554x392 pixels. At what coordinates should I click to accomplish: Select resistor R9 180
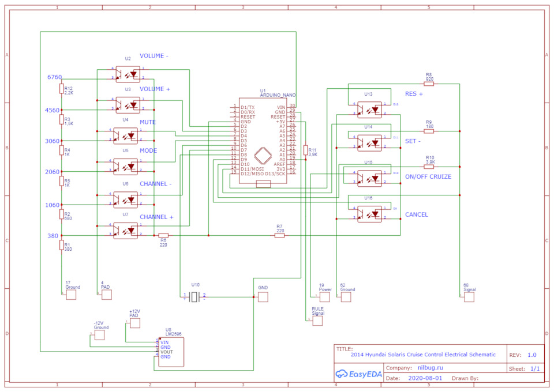pyautogui.click(x=429, y=131)
